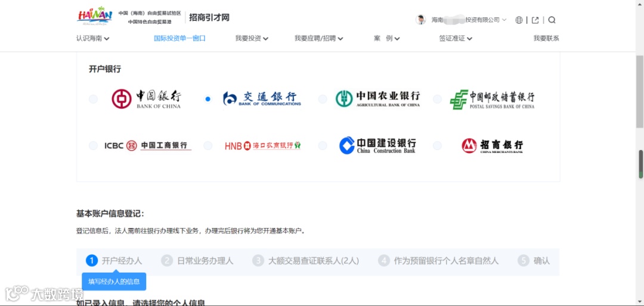Viewport: 644px width, 306px height.
Task: Click the globe language icon
Action: pyautogui.click(x=519, y=20)
